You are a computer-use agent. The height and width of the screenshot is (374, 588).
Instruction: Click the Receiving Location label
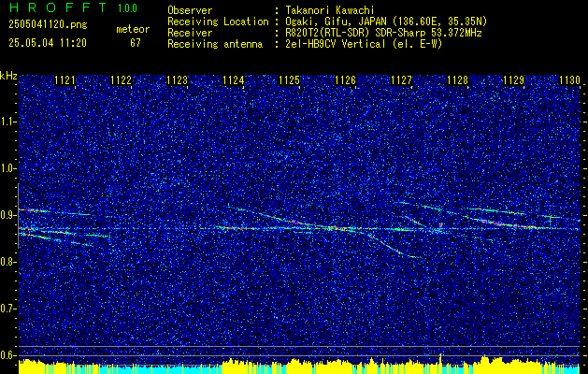pyautogui.click(x=218, y=22)
